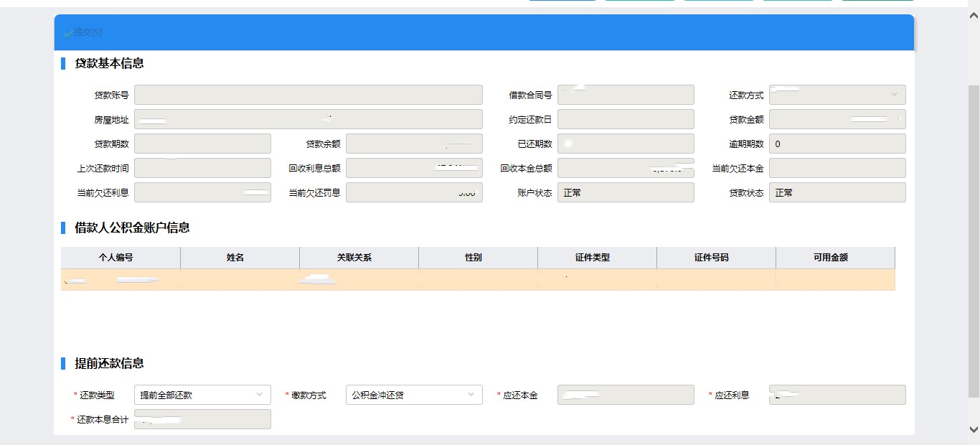Viewport: 980px width, 445px height.
Task: Click the 关联关系 column header
Action: pyautogui.click(x=359, y=258)
